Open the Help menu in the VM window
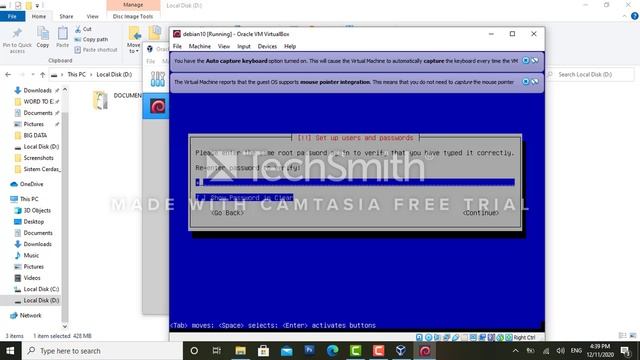This screenshot has width=640, height=360. [290, 47]
